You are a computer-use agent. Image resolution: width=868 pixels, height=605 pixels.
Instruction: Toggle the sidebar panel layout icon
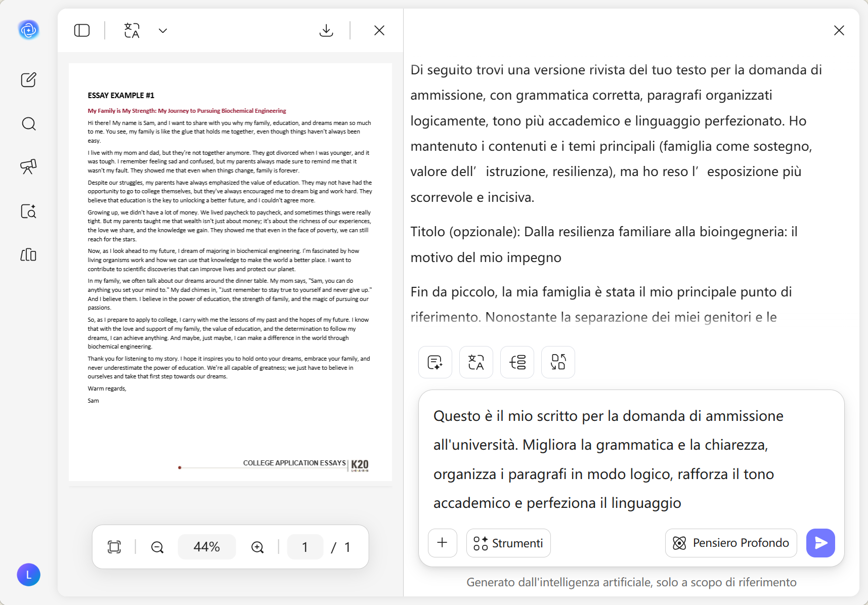(82, 30)
